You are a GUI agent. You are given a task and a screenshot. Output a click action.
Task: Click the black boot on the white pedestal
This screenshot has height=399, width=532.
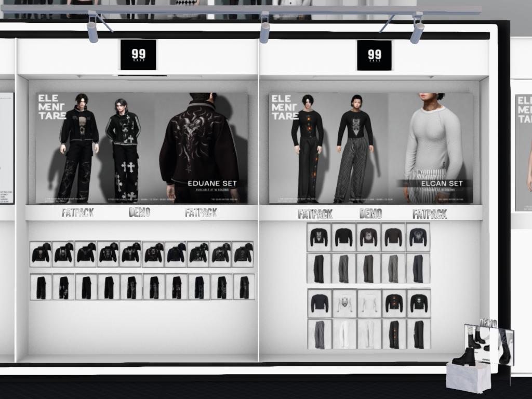464,357
